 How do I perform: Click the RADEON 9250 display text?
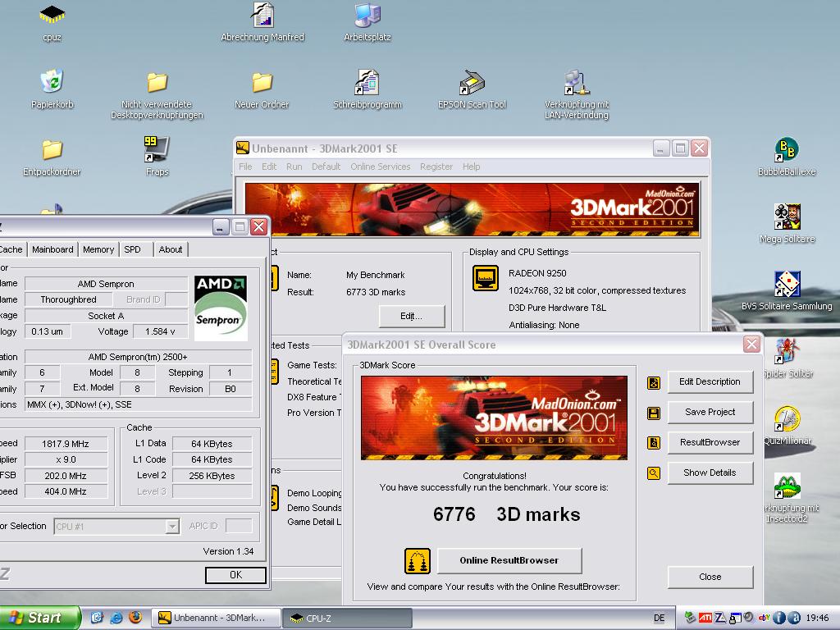537,273
